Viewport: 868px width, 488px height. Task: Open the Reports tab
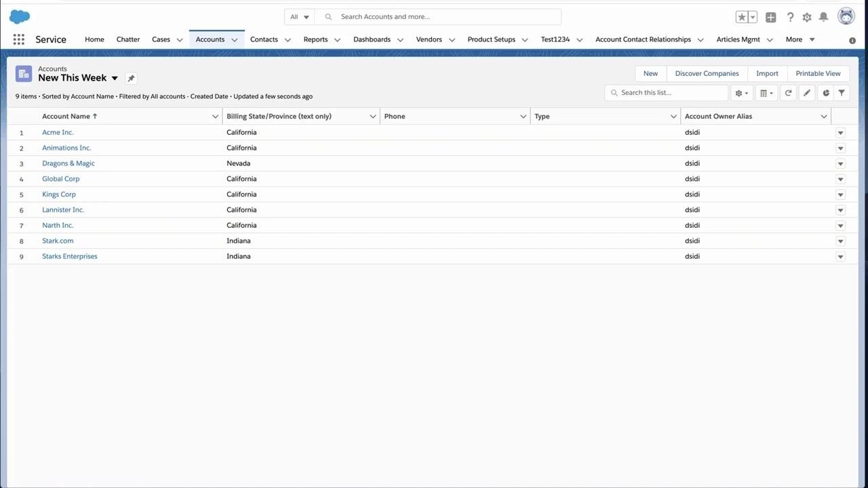tap(315, 39)
